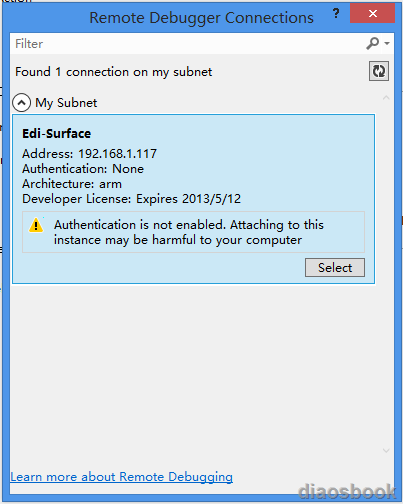The width and height of the screenshot is (403, 504).
Task: Open Learn more about Remote Debugging link
Action: point(122,477)
